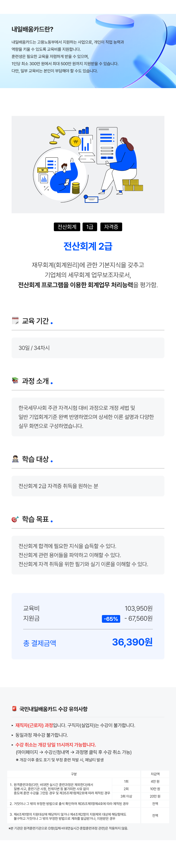Click the 내일배움카드란? heading
The image size is (176, 868).
pyautogui.click(x=32, y=29)
